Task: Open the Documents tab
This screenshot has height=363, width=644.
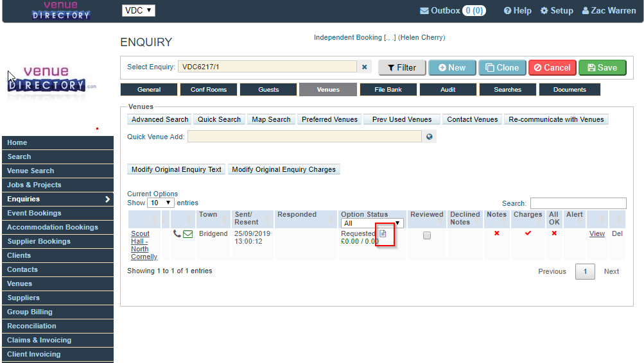Action: (x=570, y=89)
